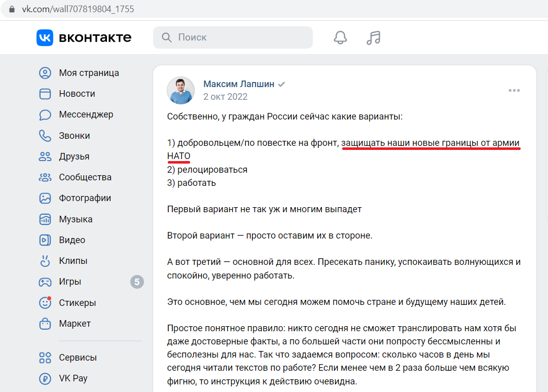Open Сообщества menu item
548x392 pixels.
[x=85, y=177]
